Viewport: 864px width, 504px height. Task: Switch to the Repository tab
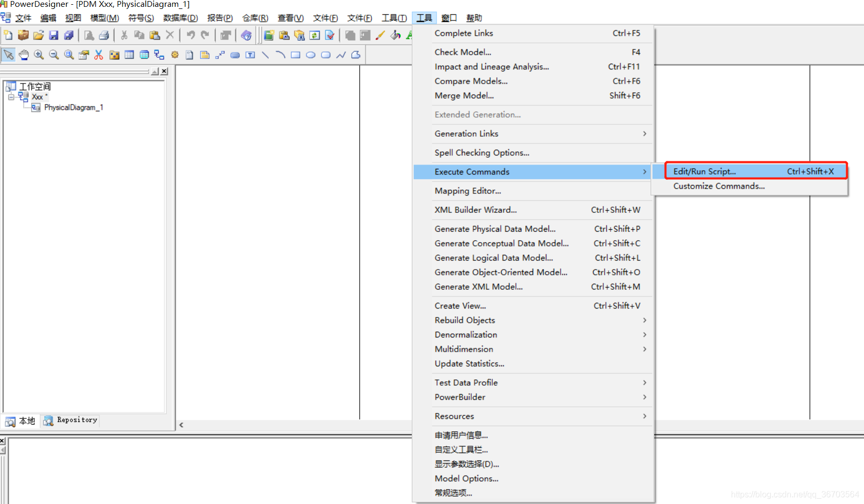click(70, 420)
